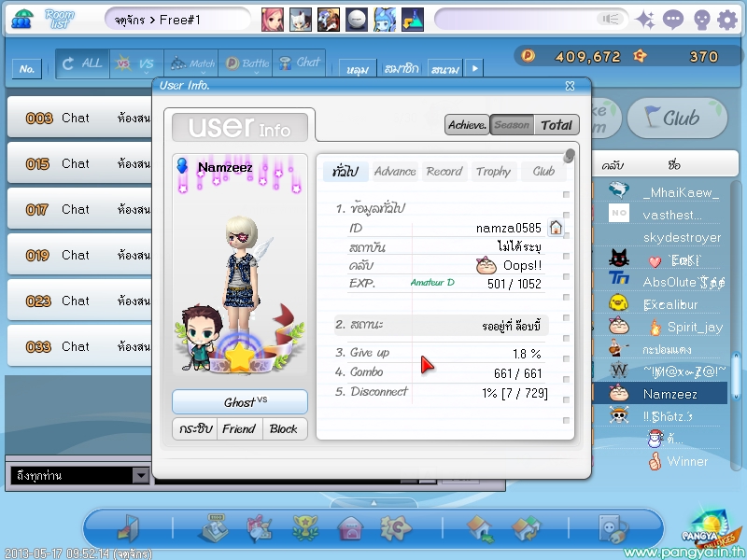Click the pin icon at the notebook corner
This screenshot has height=560, width=747.
pos(569,156)
